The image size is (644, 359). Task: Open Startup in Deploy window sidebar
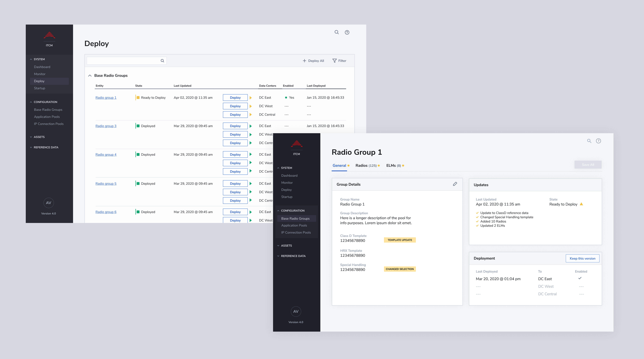pyautogui.click(x=39, y=88)
